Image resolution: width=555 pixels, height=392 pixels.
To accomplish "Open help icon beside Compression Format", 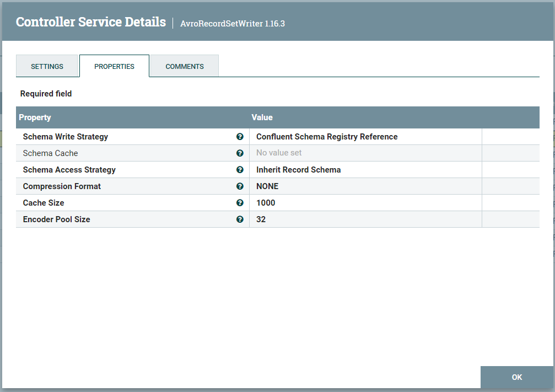I will pos(240,186).
